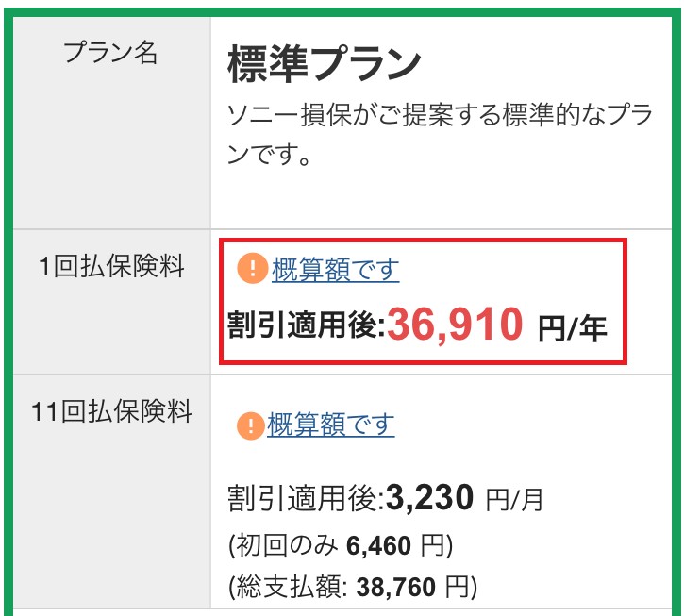The height and width of the screenshot is (616, 684).
Task: Click the ソニー損保 plan description text
Action: pos(440,134)
